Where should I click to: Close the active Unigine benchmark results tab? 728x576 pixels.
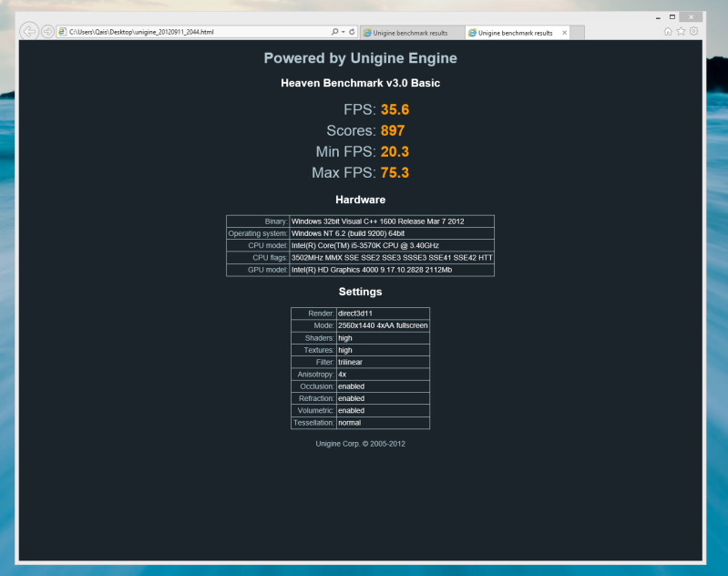pos(565,33)
